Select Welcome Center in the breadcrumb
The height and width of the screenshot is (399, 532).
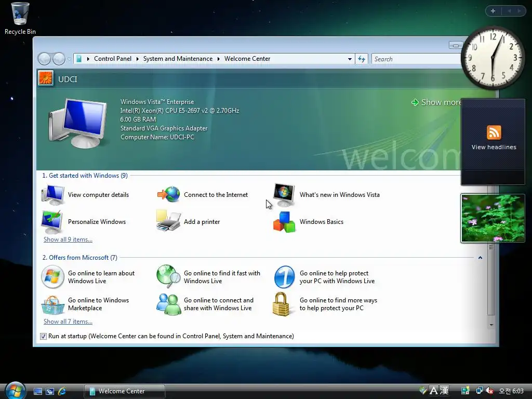(x=247, y=59)
